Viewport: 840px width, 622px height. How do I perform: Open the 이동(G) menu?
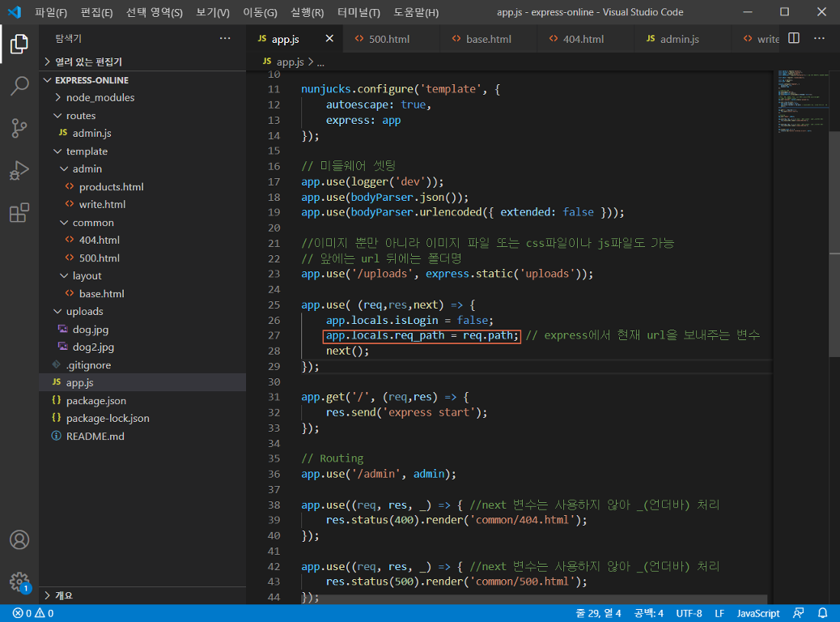coord(260,12)
